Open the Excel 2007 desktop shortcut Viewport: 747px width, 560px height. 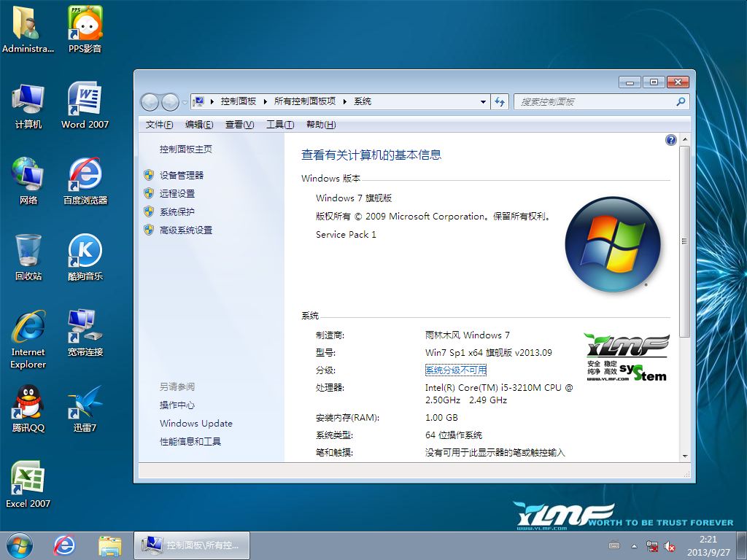pos(28,485)
